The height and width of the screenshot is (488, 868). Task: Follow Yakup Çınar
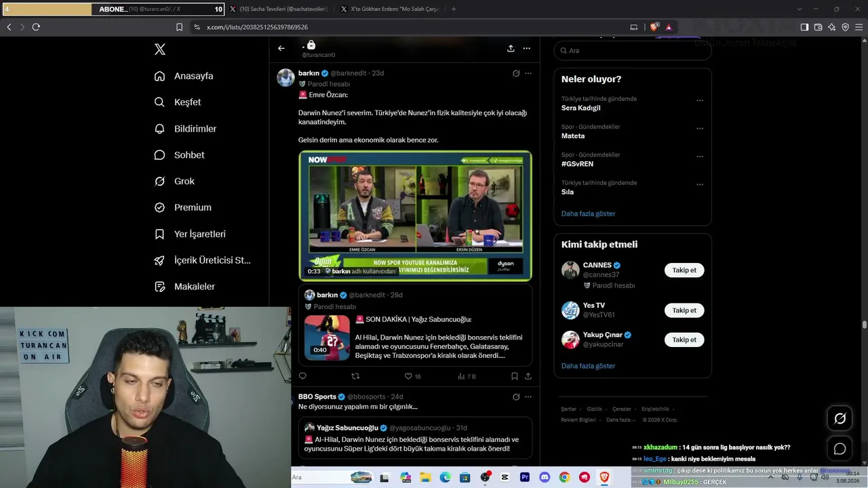click(x=684, y=340)
